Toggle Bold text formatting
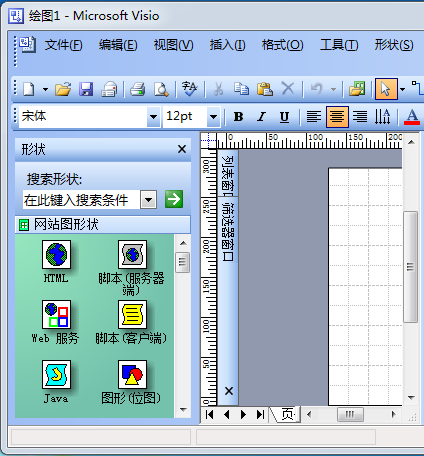 point(238,117)
